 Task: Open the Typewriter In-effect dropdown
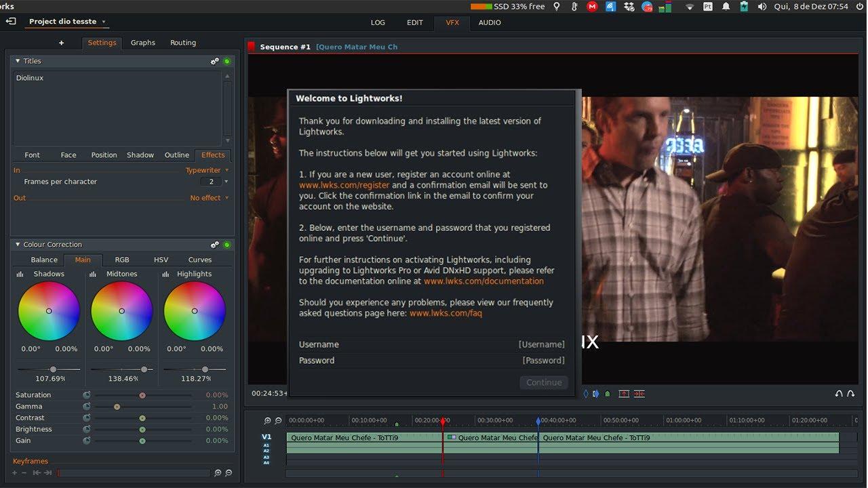click(208, 170)
